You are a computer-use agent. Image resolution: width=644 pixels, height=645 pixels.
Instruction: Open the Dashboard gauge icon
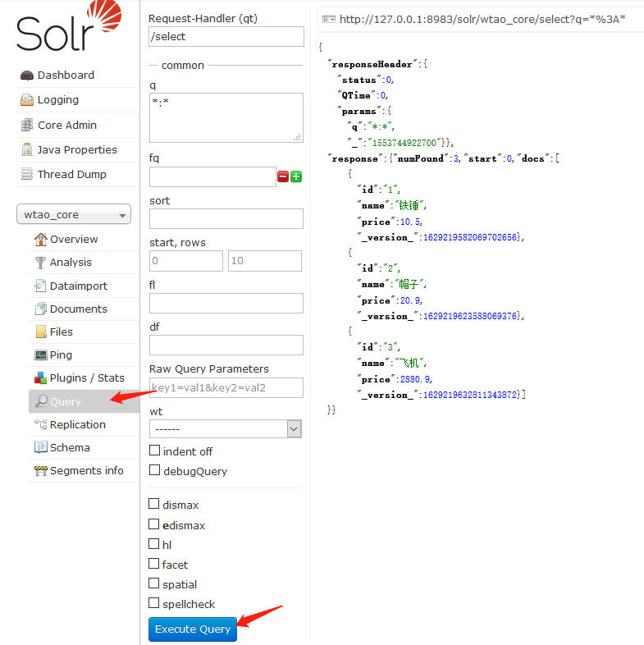tap(27, 75)
